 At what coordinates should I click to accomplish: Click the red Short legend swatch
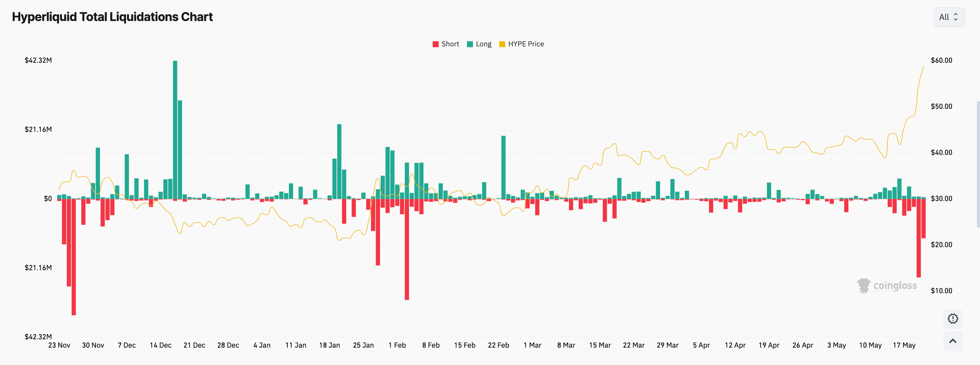[x=436, y=44]
